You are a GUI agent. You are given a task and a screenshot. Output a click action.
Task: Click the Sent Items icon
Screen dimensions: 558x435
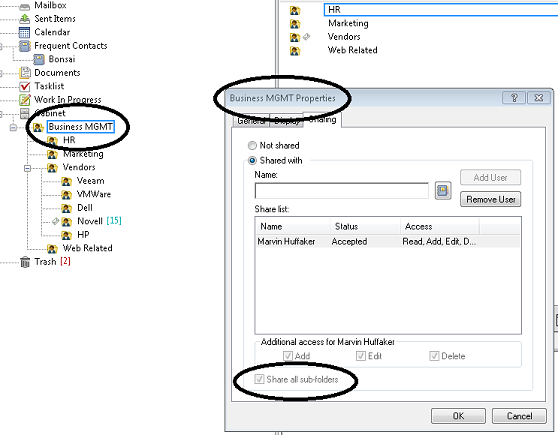[25, 19]
